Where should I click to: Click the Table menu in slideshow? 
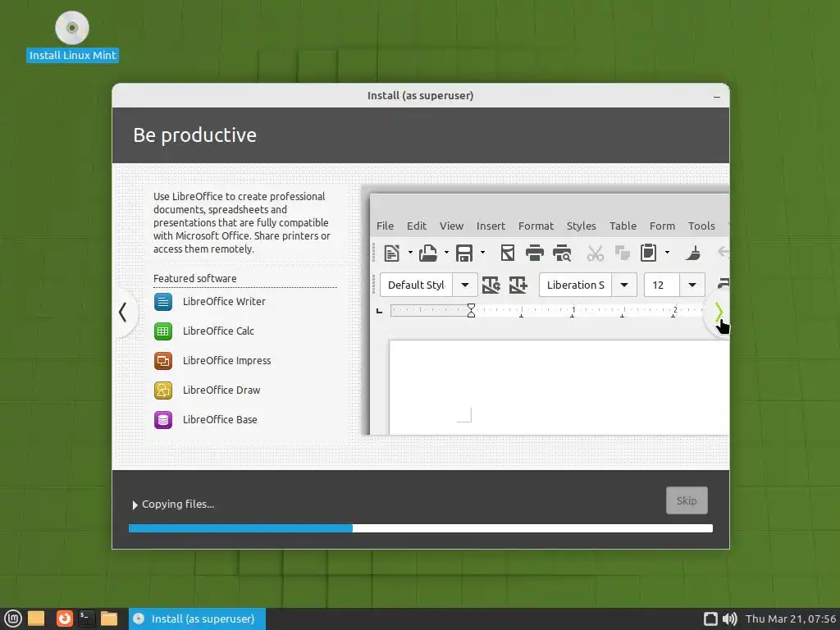pyautogui.click(x=623, y=226)
